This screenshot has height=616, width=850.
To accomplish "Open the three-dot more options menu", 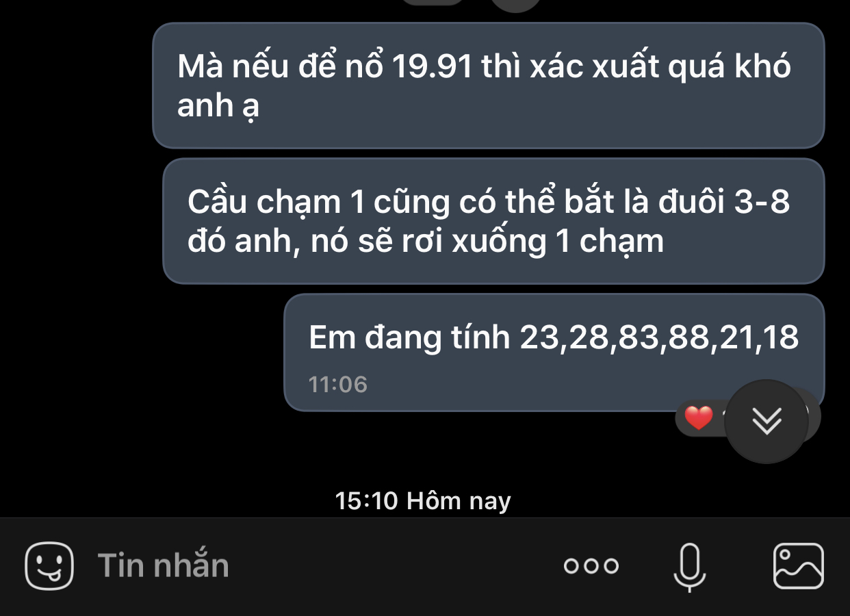I will pyautogui.click(x=591, y=566).
